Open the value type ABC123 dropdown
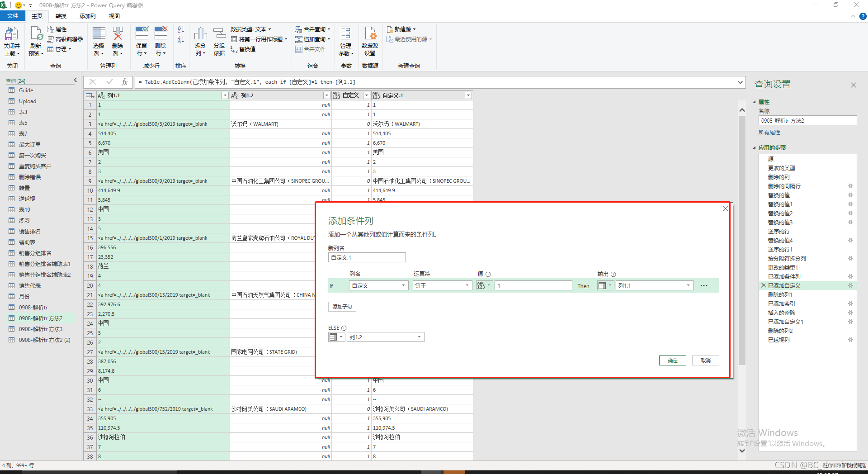 [x=484, y=286]
